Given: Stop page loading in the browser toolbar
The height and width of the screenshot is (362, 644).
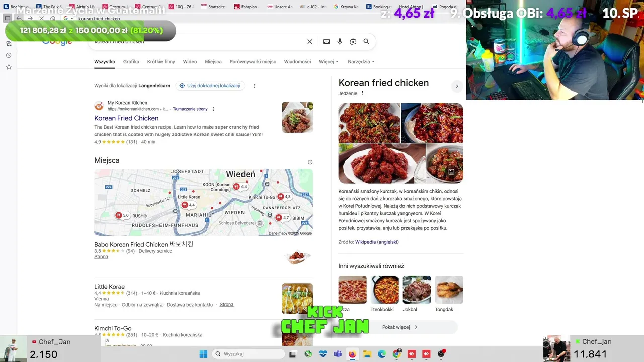Looking at the screenshot, I should (x=41, y=18).
